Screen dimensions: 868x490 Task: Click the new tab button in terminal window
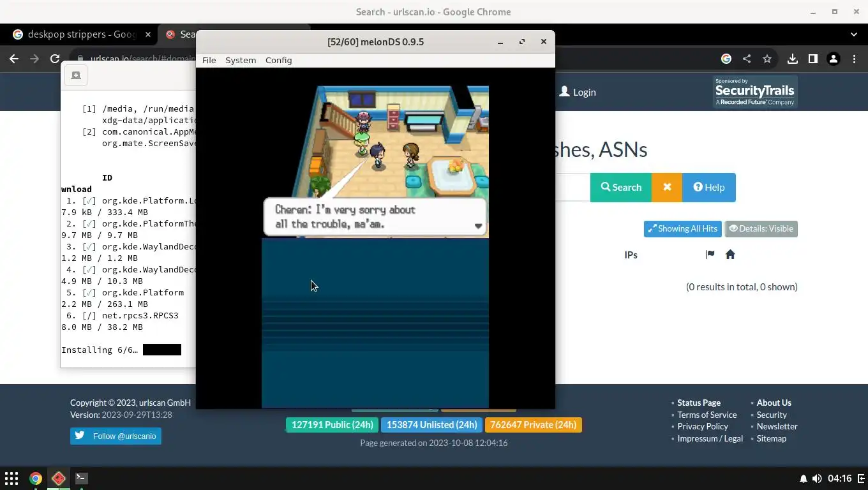point(76,75)
